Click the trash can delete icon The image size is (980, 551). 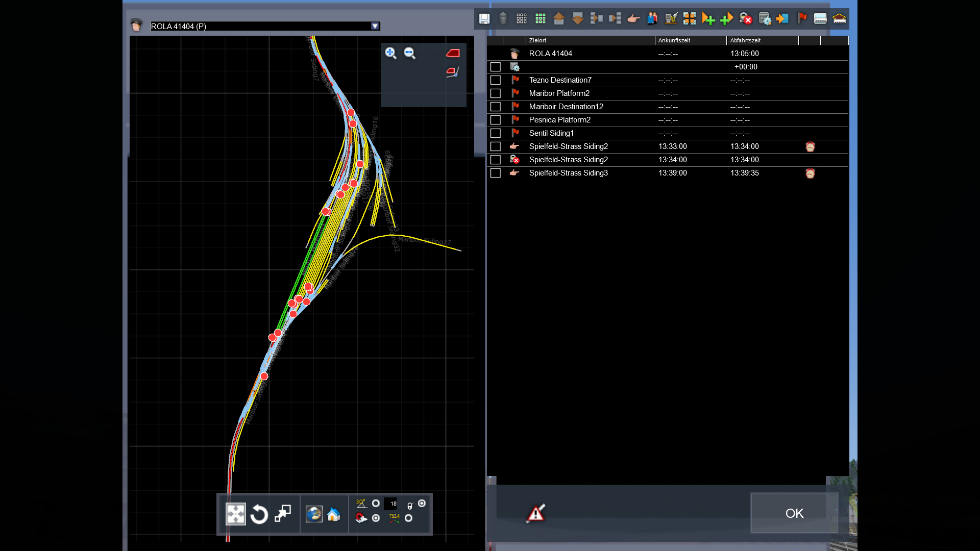pyautogui.click(x=503, y=19)
